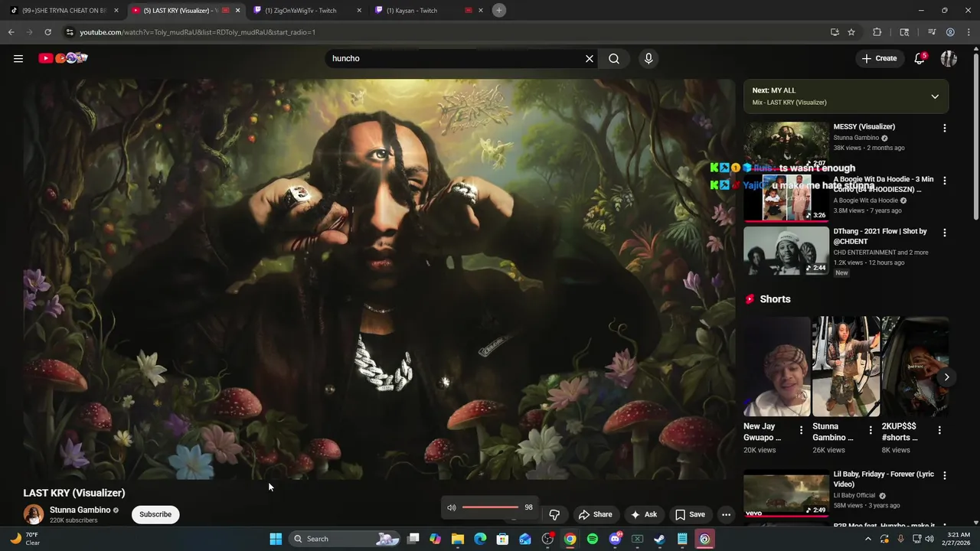Image resolution: width=980 pixels, height=551 pixels.
Task: Open 'Lil Baby, Fridayy - Forever' title link
Action: [884, 479]
